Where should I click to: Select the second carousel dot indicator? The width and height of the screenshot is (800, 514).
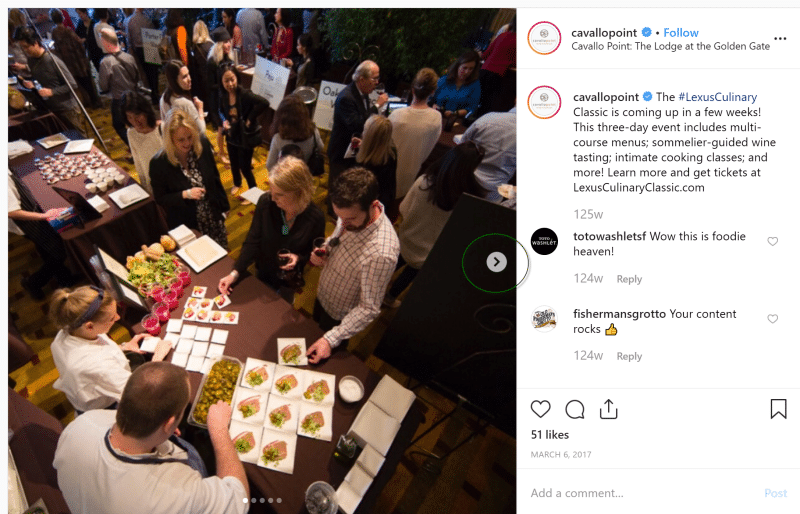(254, 500)
